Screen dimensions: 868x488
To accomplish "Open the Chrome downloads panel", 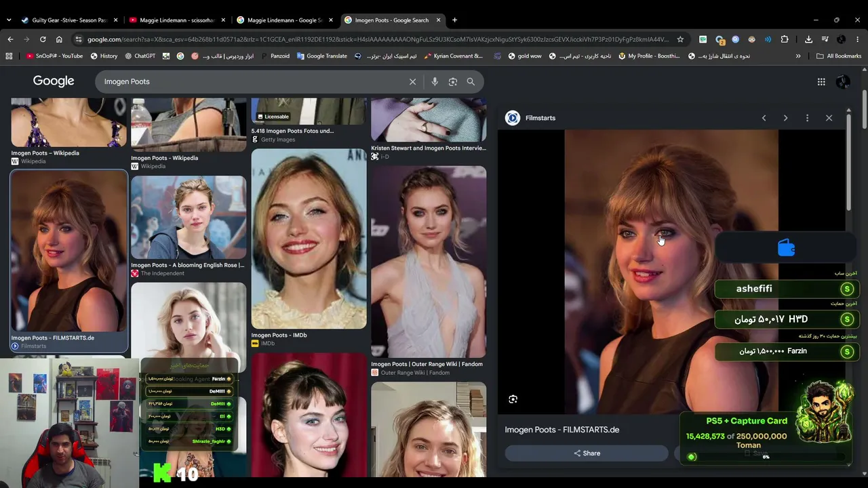I will 808,39.
